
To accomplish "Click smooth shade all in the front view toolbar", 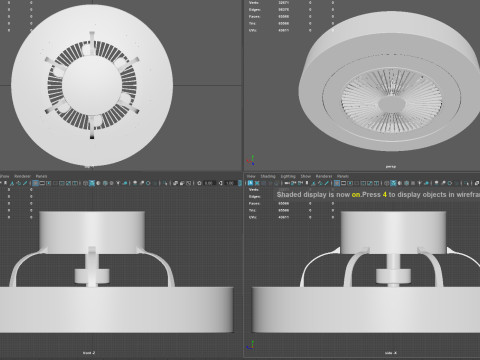I will click(92, 183).
